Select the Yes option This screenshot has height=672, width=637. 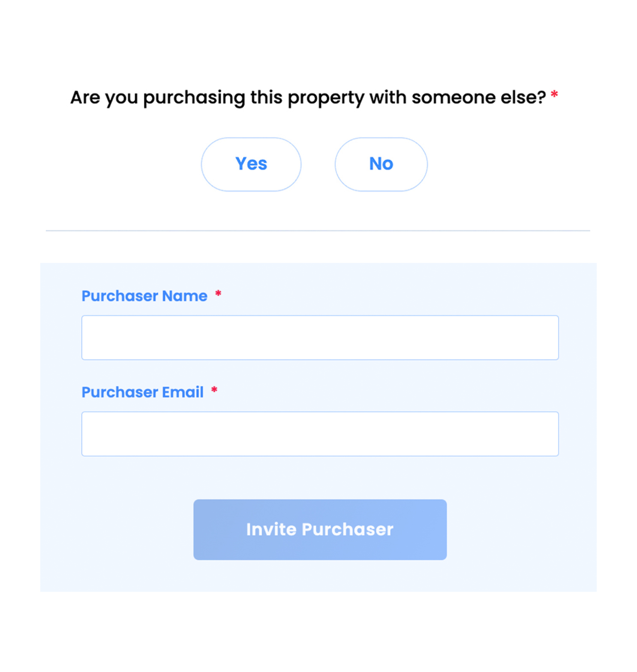251,164
